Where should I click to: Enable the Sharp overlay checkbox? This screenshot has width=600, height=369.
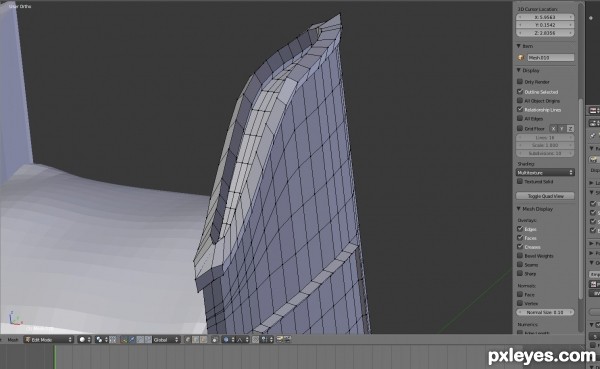(x=520, y=273)
